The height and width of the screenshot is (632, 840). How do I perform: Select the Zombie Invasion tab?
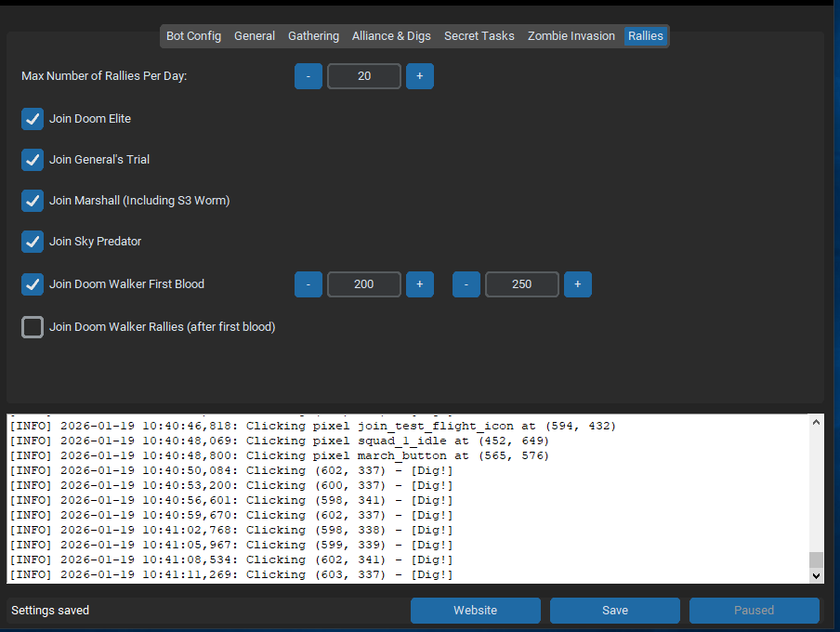tap(571, 36)
